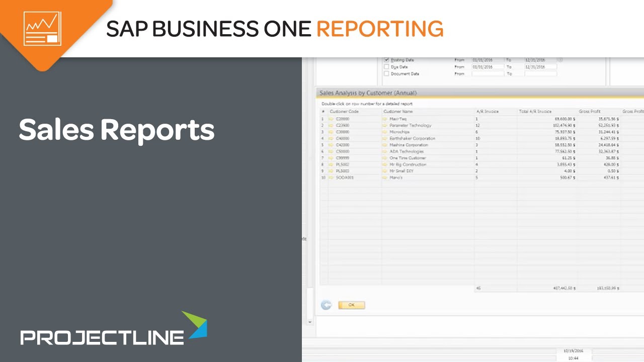Screen dimensions: 644x362
Task: Select row number 5 in the report
Action: pos(324,145)
